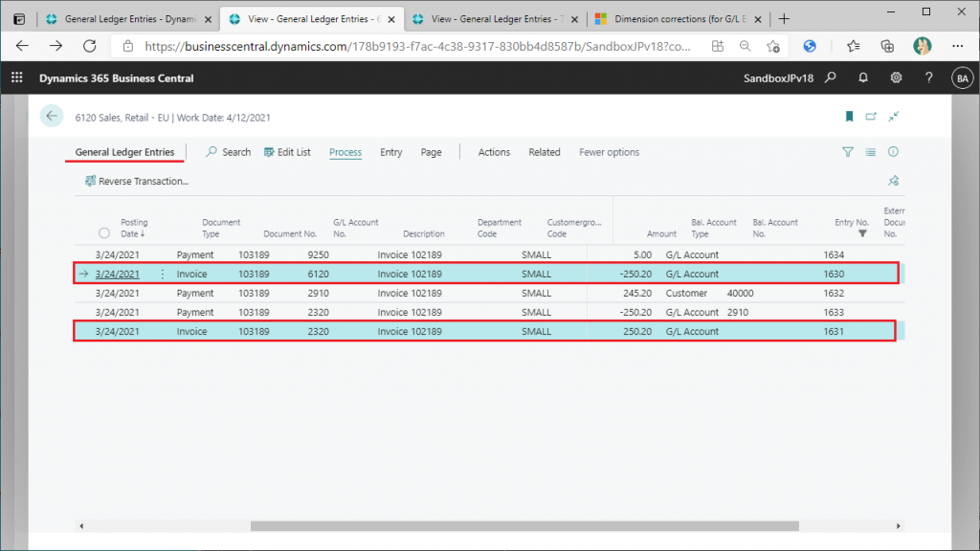Image resolution: width=980 pixels, height=551 pixels.
Task: Click the General Ledger Entries page caption
Action: point(125,152)
